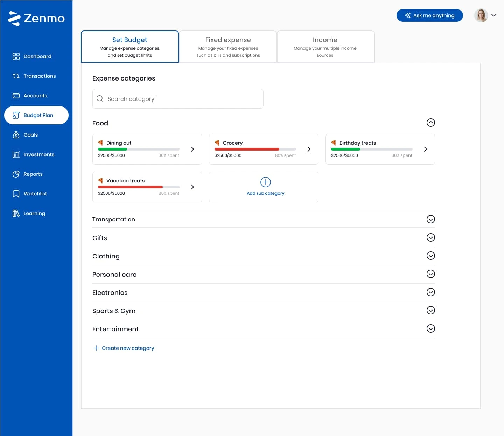Go to Dashboard in the sidebar
The image size is (504, 436).
pyautogui.click(x=36, y=56)
